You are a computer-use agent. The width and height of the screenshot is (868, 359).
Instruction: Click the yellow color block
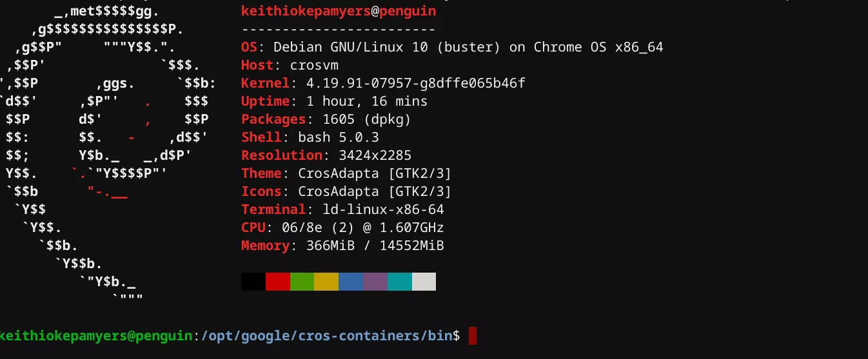click(326, 282)
